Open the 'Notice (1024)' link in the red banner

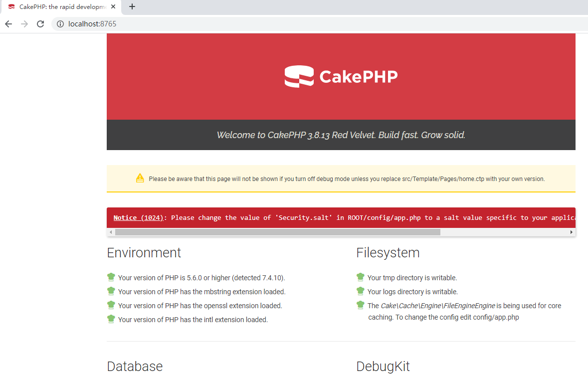(x=138, y=217)
